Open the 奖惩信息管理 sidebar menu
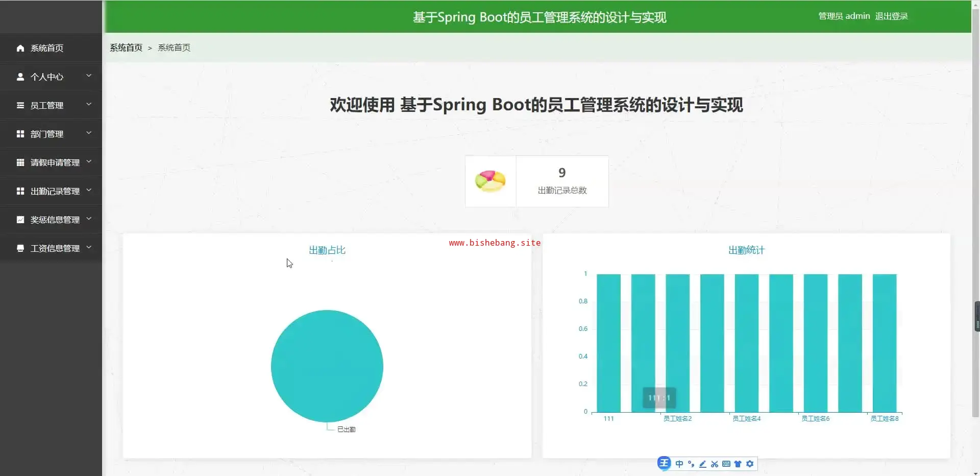This screenshot has height=476, width=980. [x=51, y=220]
